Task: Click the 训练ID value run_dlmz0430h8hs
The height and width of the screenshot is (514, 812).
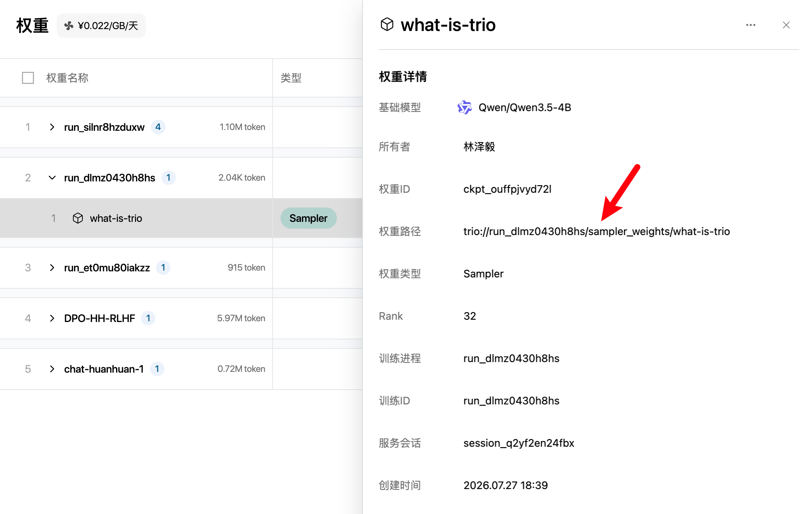Action: [x=511, y=401]
